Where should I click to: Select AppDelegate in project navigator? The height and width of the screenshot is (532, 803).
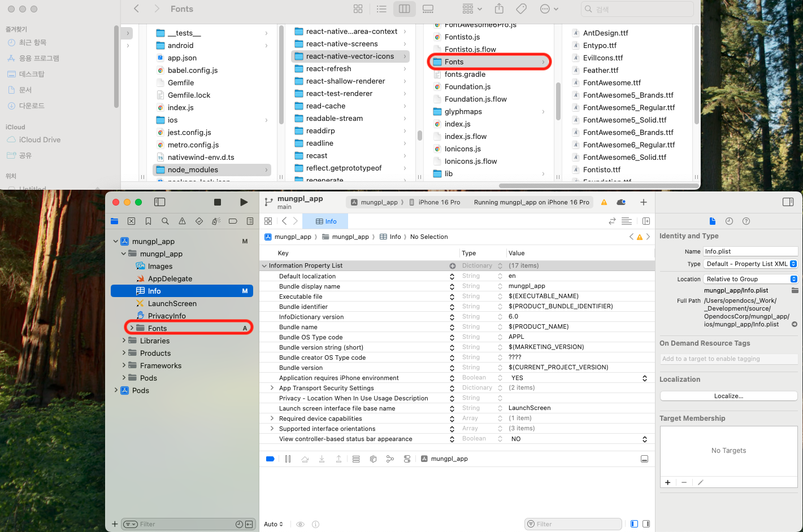pyautogui.click(x=170, y=278)
